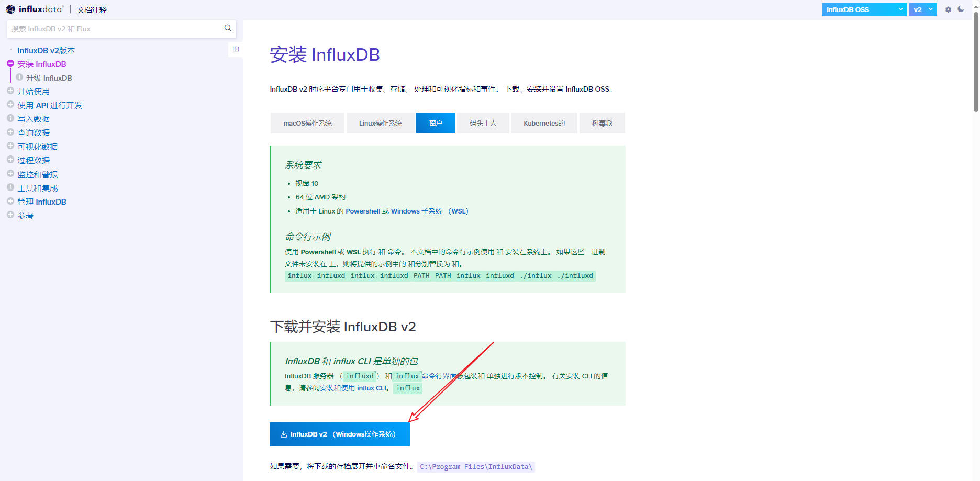Expand the 监控和警报 section
980x481 pixels.
(10, 174)
